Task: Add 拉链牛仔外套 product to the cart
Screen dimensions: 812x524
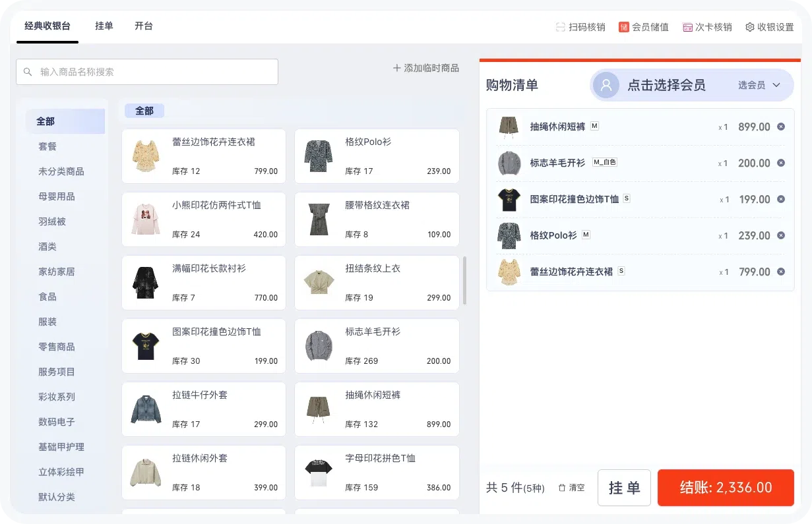Action: coord(204,409)
